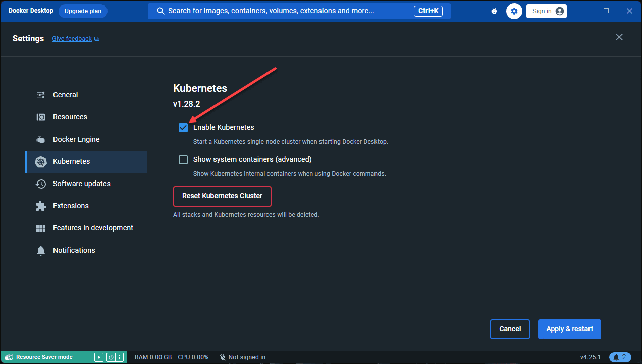Open Resources settings section
Viewport: 642px width, 364px height.
pos(86,117)
